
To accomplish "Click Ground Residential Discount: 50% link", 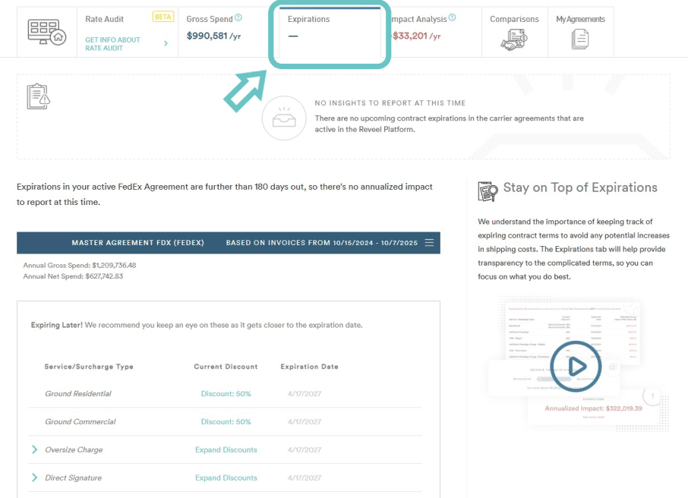I will coord(226,394).
